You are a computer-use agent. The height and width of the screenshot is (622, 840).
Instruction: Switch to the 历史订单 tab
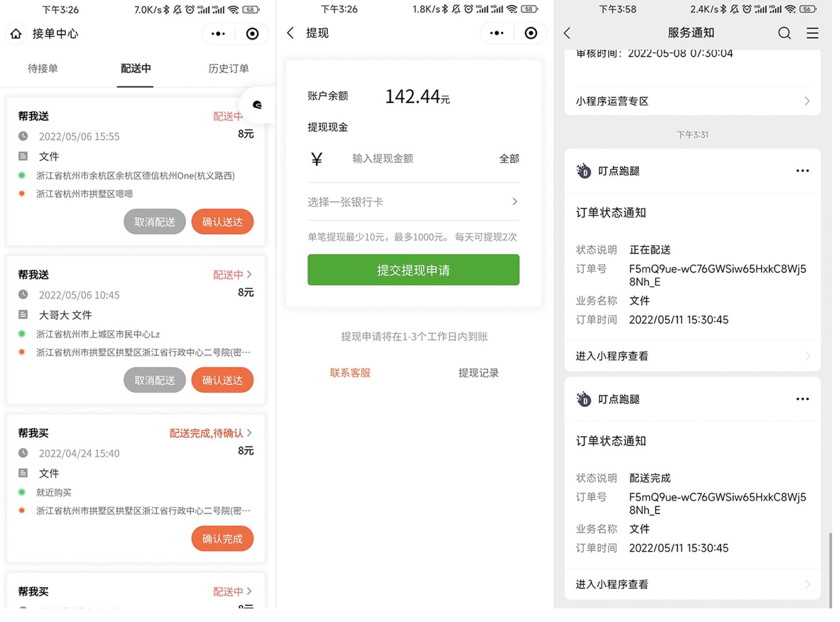pyautogui.click(x=228, y=69)
